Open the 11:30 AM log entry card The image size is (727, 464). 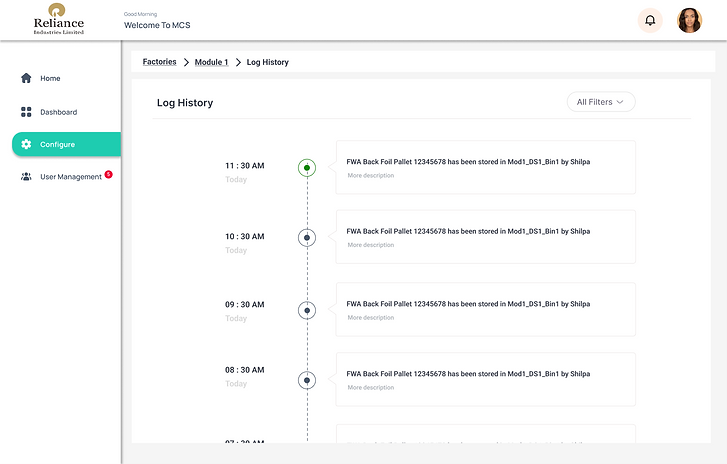point(485,167)
